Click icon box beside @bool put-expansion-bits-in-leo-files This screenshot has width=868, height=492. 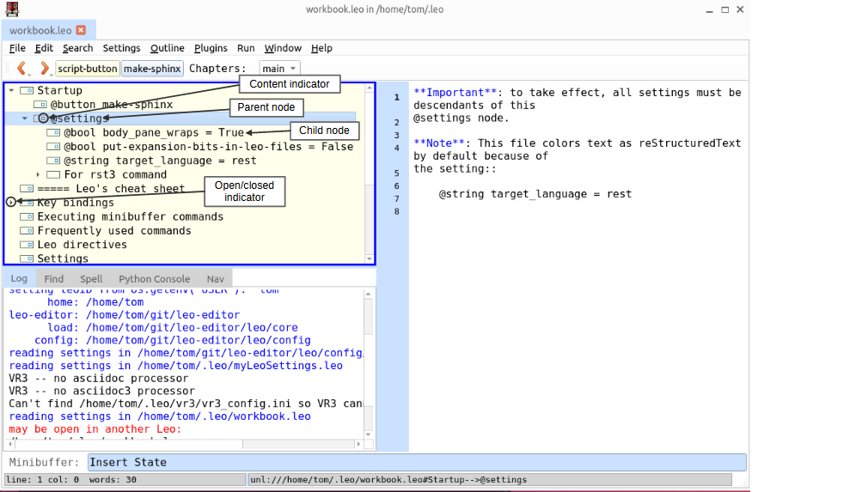[53, 147]
